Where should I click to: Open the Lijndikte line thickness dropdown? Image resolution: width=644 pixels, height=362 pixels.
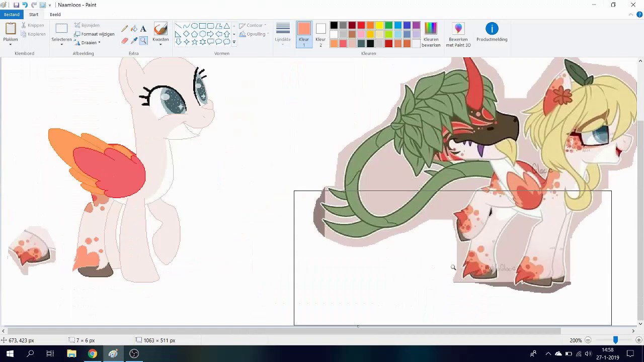click(x=283, y=35)
